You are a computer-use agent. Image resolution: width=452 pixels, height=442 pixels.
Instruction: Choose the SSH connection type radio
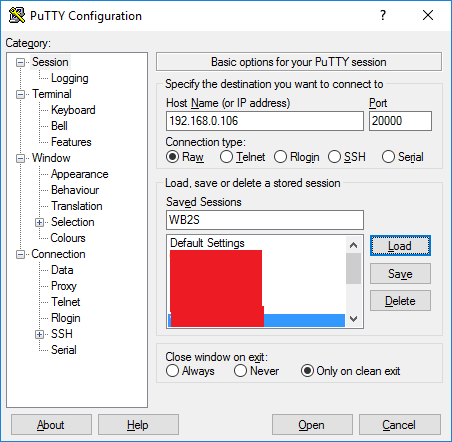pyautogui.click(x=347, y=157)
